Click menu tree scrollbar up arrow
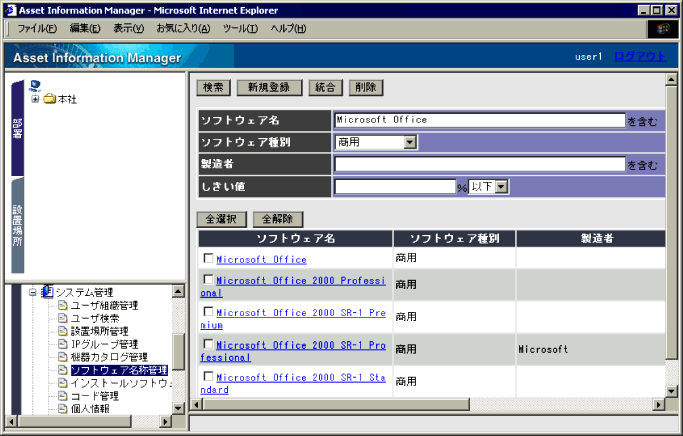683x436 pixels. 178,291
